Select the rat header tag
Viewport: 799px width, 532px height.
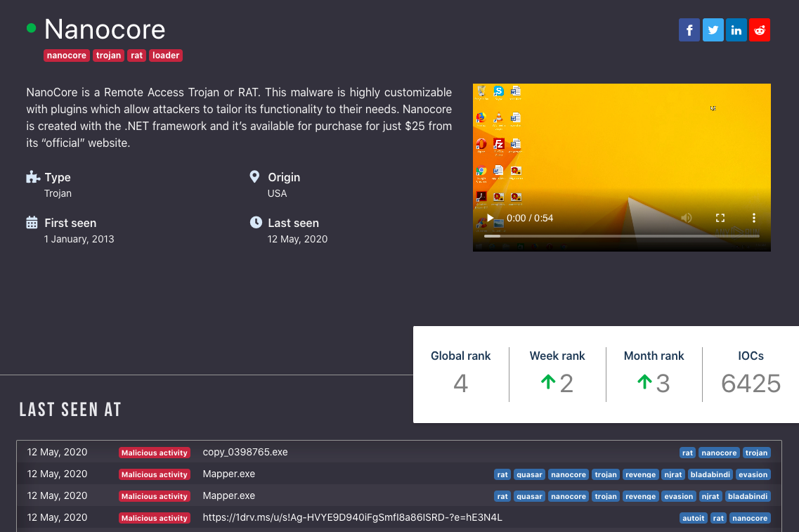[x=136, y=56]
